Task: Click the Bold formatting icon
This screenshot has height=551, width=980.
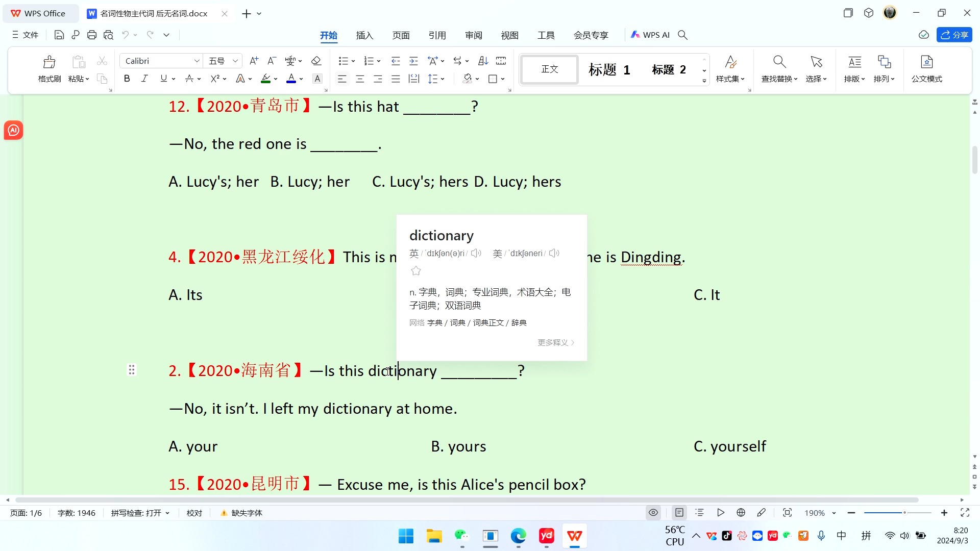Action: coord(127,79)
